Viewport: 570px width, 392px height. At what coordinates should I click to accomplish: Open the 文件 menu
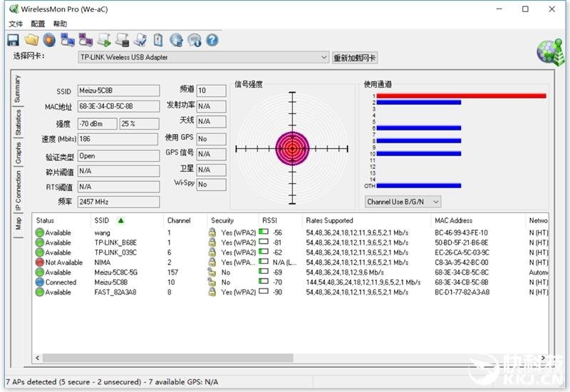(x=16, y=24)
